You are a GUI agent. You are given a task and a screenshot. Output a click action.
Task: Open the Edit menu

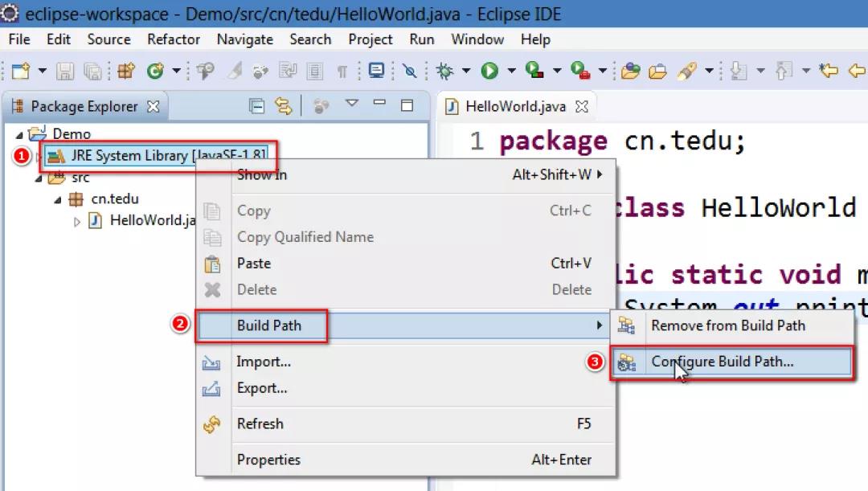coord(58,39)
